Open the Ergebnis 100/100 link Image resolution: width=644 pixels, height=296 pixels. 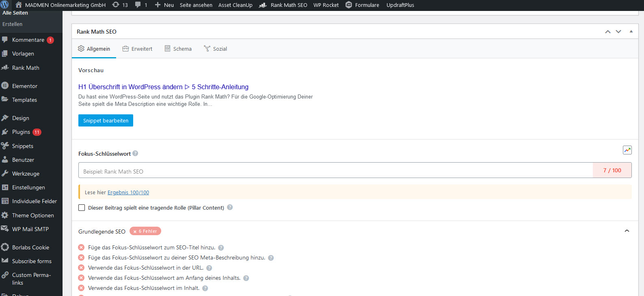[128, 193]
